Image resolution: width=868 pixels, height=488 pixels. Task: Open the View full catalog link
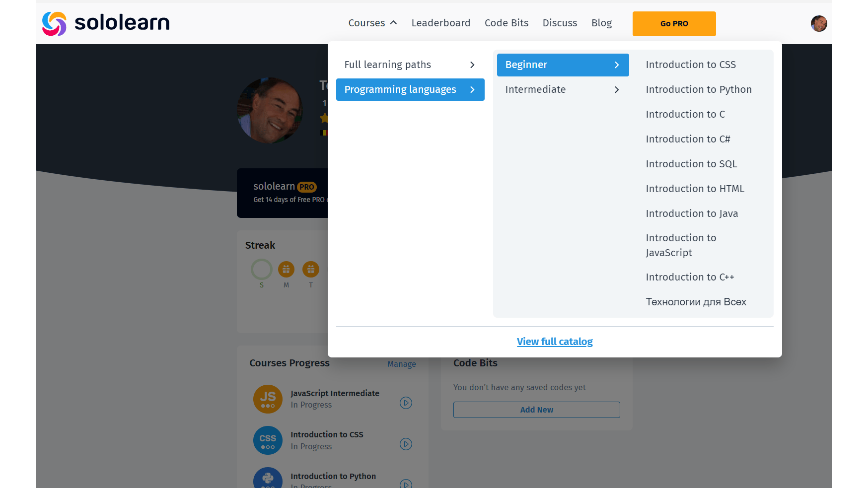(x=555, y=342)
